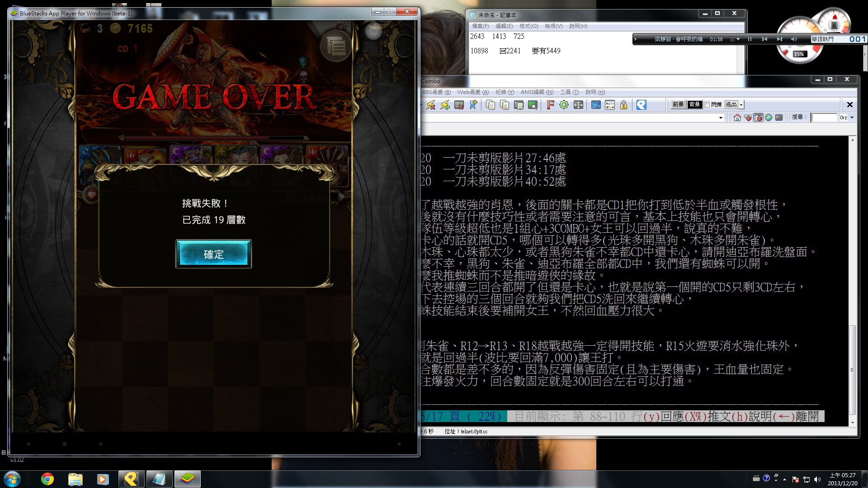Confirm the game over dialog with 確定
Screen dimensions: 868x488
click(213, 254)
